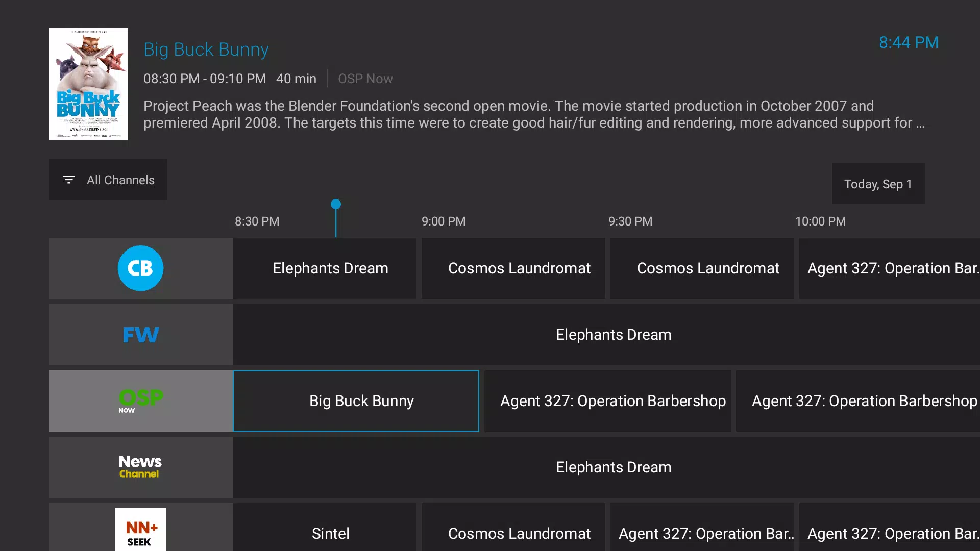Open the All Channels filter dropdown
Viewport: 980px width, 551px height.
[108, 180]
